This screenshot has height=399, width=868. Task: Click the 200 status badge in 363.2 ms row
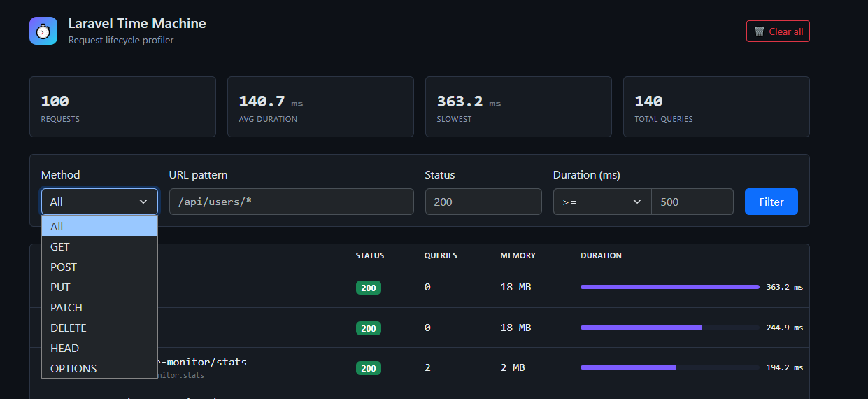tap(369, 288)
